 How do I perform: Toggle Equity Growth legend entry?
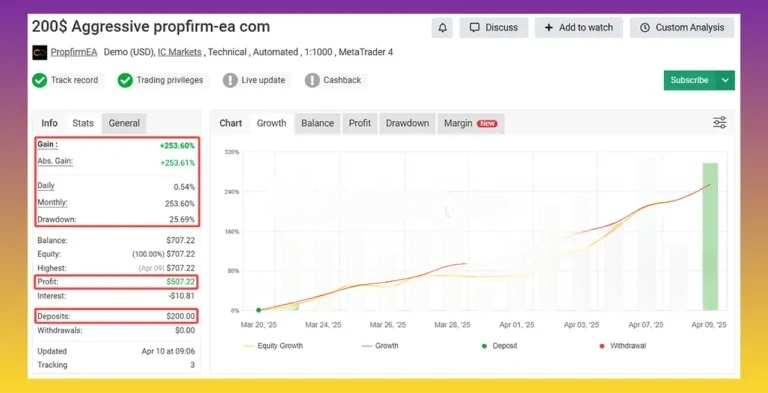coord(273,346)
